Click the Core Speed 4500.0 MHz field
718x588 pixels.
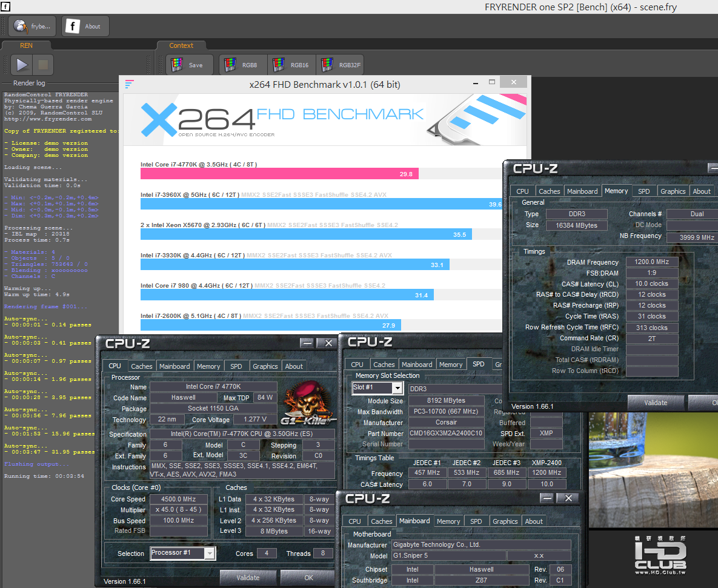(179, 499)
